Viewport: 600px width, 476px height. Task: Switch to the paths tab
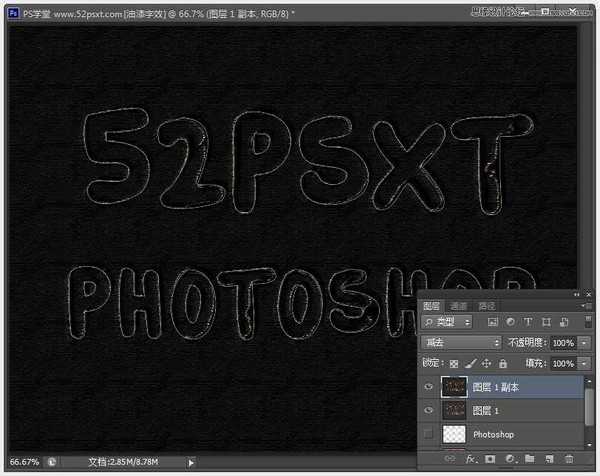(x=486, y=306)
